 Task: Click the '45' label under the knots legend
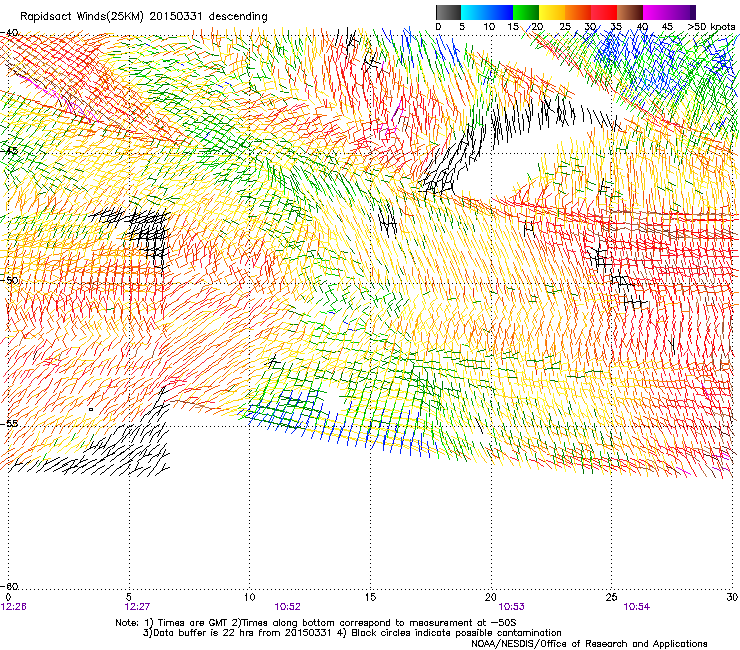667,27
